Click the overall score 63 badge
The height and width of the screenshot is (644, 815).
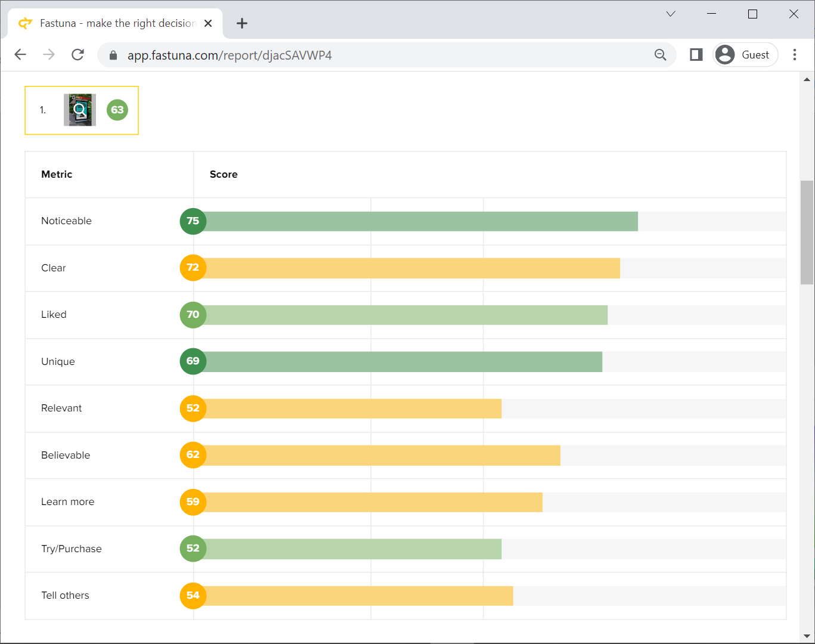[117, 110]
